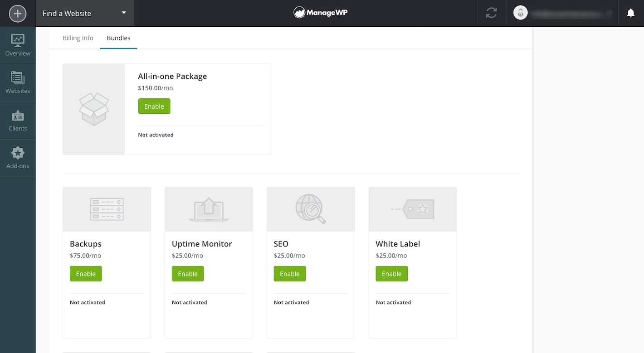Enable the White Label bundle
Viewport: 644px width, 353px height.
[391, 274]
